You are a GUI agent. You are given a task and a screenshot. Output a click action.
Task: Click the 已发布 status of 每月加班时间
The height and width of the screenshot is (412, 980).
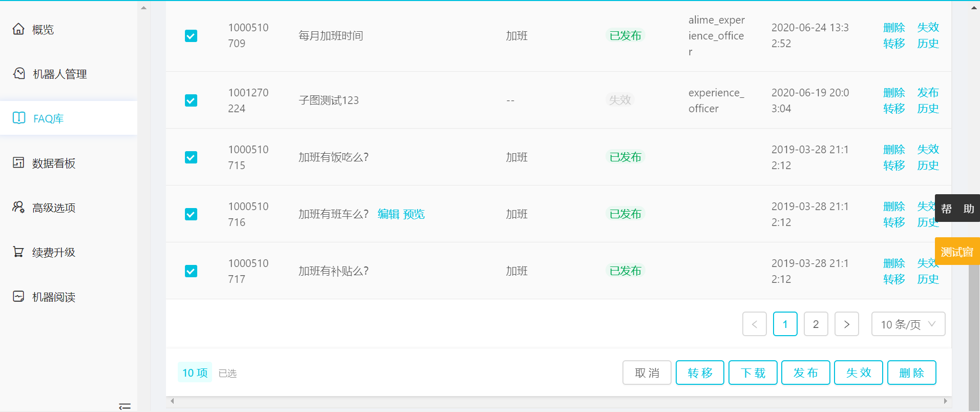tap(625, 36)
